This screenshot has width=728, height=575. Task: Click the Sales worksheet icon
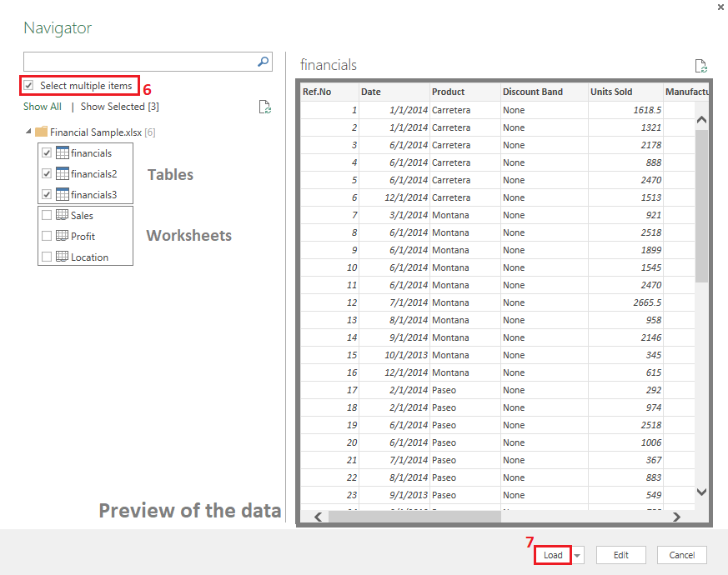click(62, 215)
